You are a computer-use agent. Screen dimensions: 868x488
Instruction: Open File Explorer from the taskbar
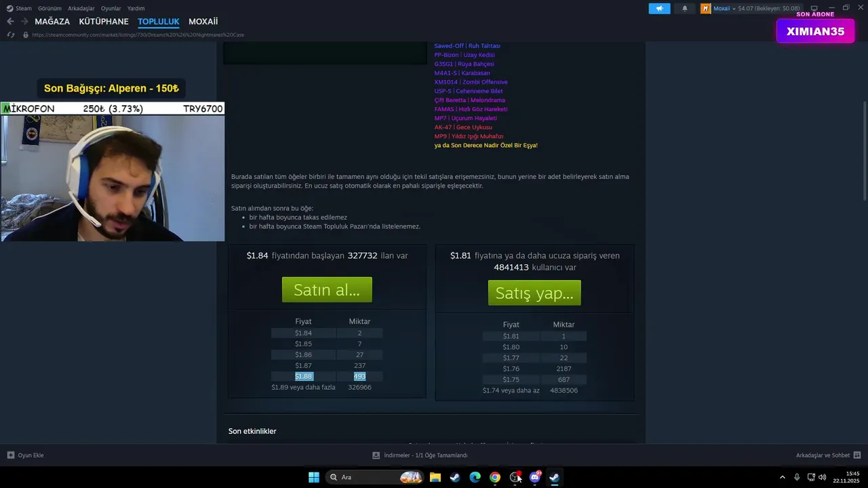(x=435, y=477)
